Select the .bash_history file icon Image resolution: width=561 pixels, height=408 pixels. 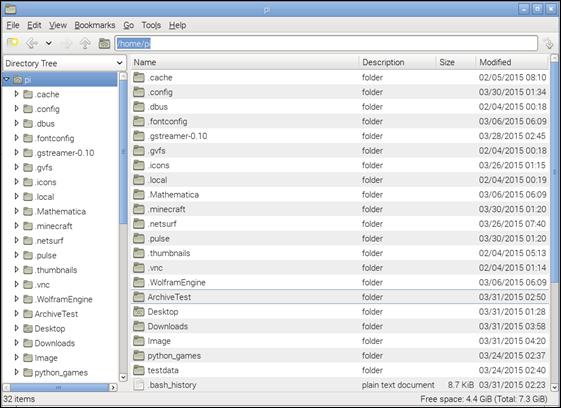(139, 385)
